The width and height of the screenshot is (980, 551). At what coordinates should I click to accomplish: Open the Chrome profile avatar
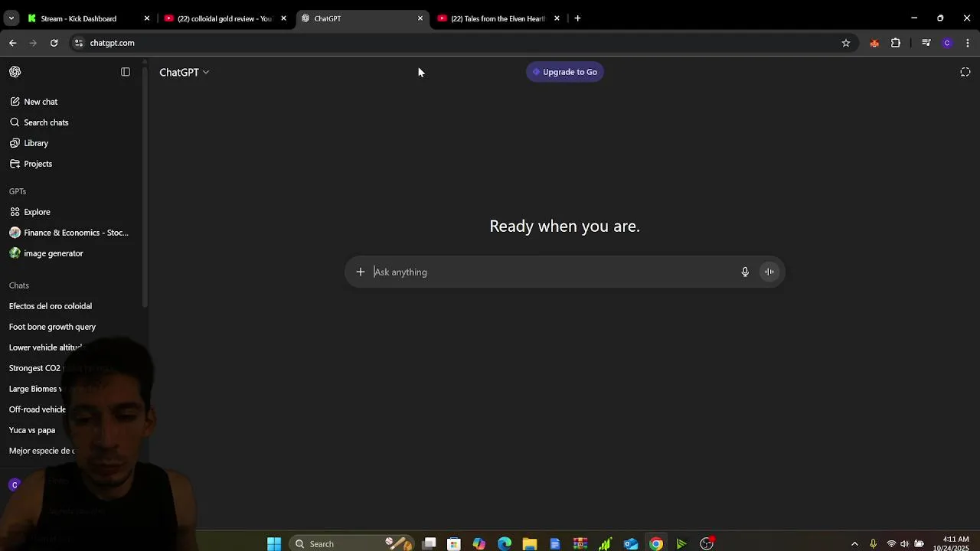tap(947, 43)
